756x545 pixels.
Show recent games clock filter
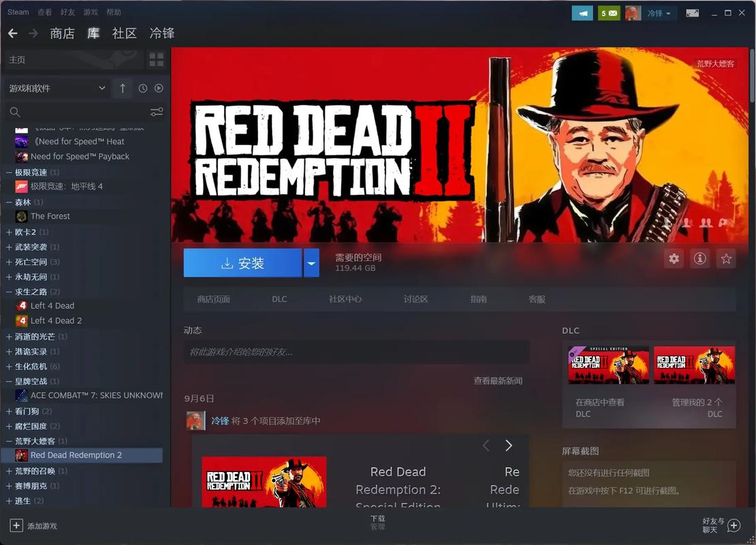pos(143,89)
